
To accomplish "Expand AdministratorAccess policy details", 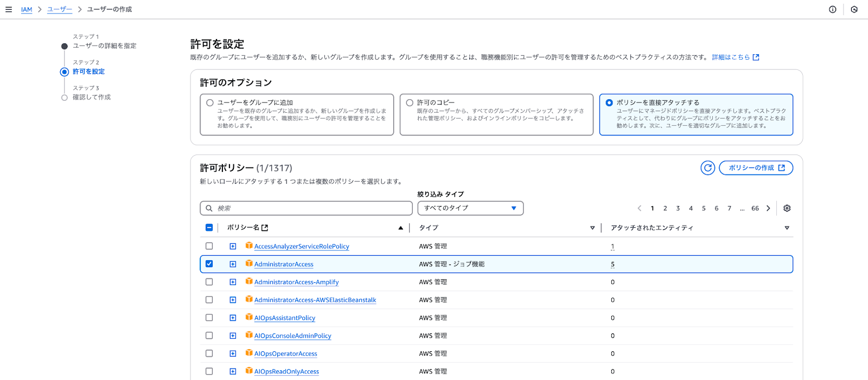I will 233,264.
